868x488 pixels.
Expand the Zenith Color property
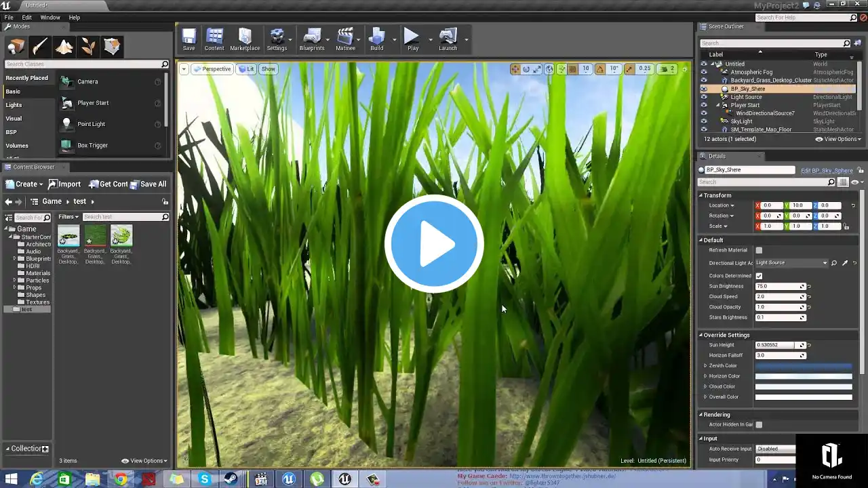coord(705,366)
